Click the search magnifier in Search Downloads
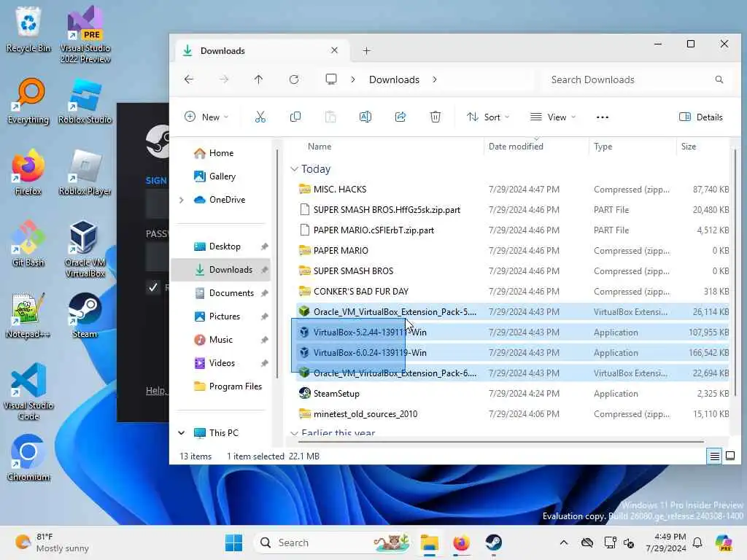The image size is (747, 560). point(719,79)
